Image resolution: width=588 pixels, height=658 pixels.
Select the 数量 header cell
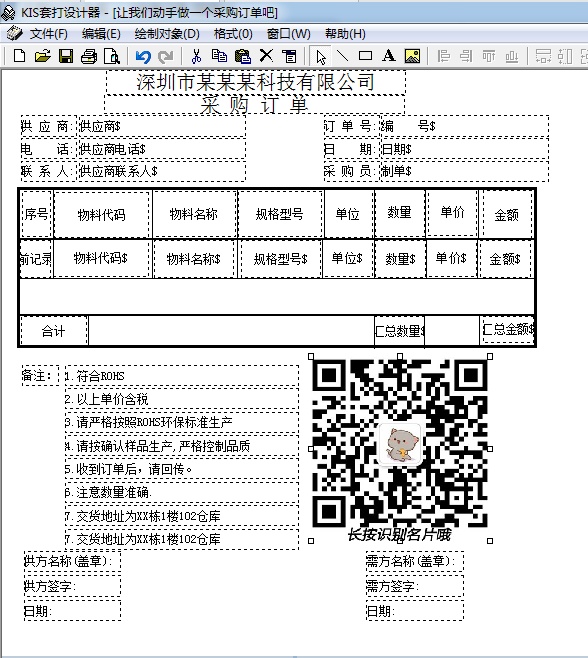(x=400, y=213)
